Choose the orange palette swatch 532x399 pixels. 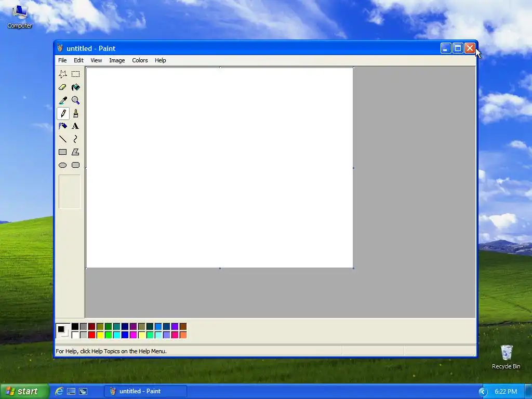(x=183, y=335)
